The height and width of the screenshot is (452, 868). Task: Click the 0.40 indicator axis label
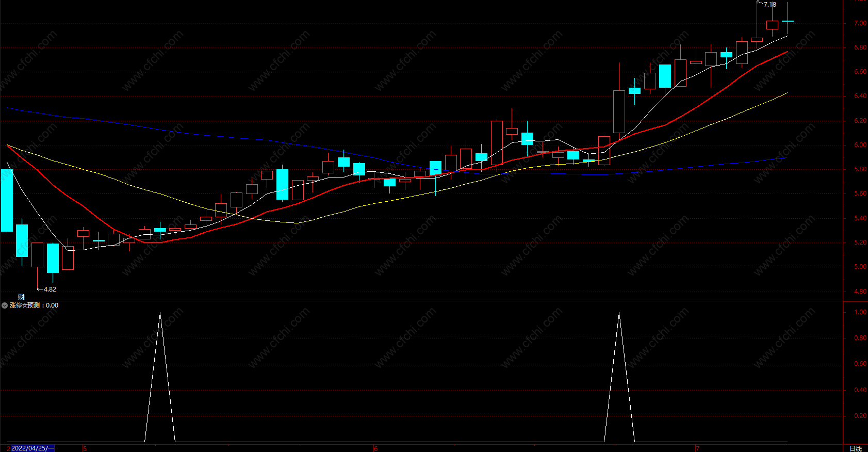(x=860, y=390)
